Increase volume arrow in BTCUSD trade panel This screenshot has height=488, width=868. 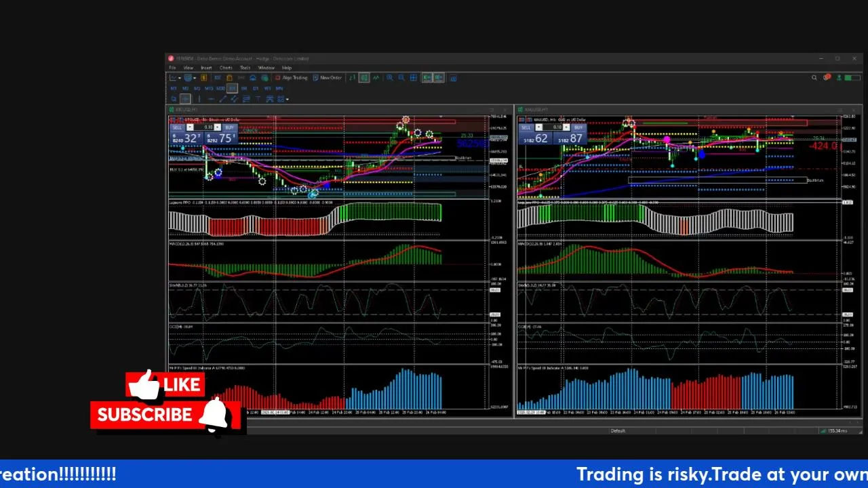[x=218, y=127]
